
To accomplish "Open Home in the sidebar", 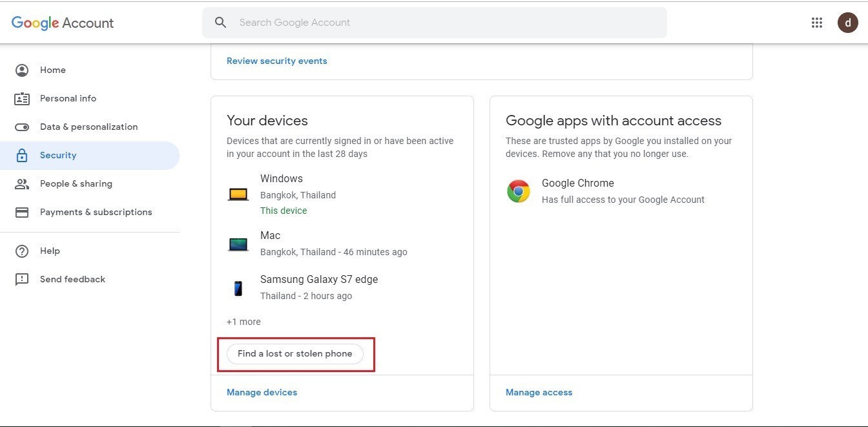I will coord(52,70).
